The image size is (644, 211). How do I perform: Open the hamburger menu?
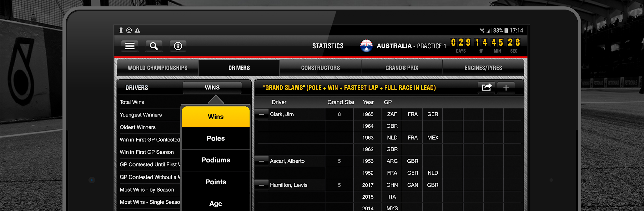[x=130, y=46]
